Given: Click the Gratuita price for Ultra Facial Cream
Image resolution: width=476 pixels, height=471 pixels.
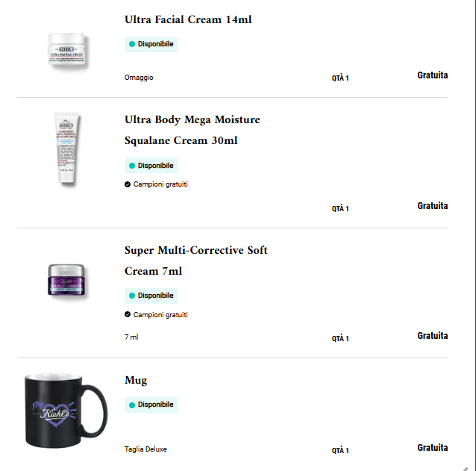Looking at the screenshot, I should tap(433, 75).
